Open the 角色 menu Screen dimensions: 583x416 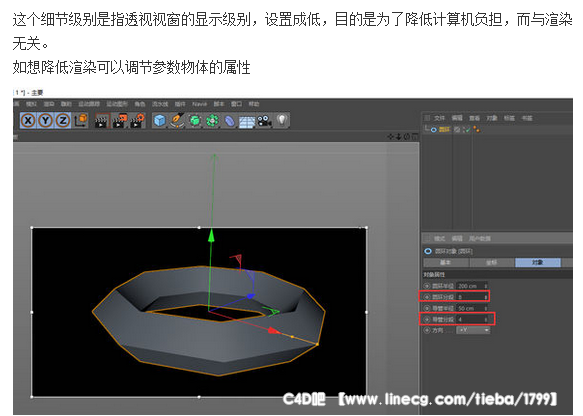pos(140,104)
